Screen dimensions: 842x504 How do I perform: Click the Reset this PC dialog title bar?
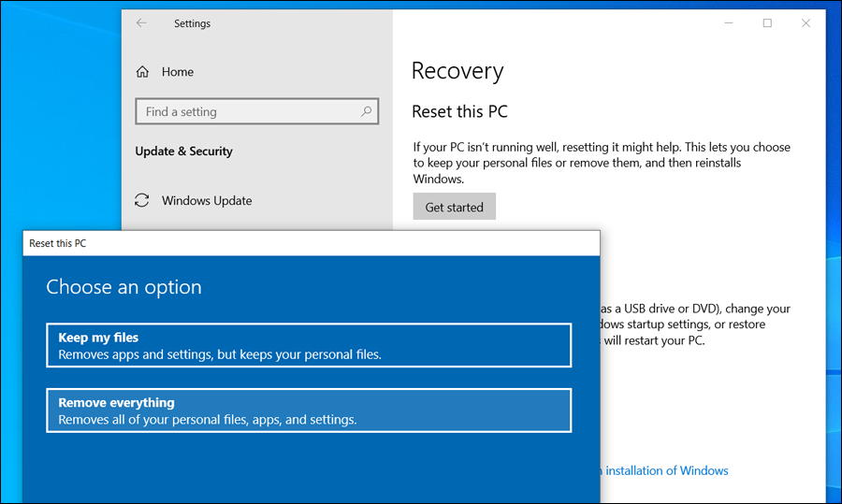click(311, 243)
